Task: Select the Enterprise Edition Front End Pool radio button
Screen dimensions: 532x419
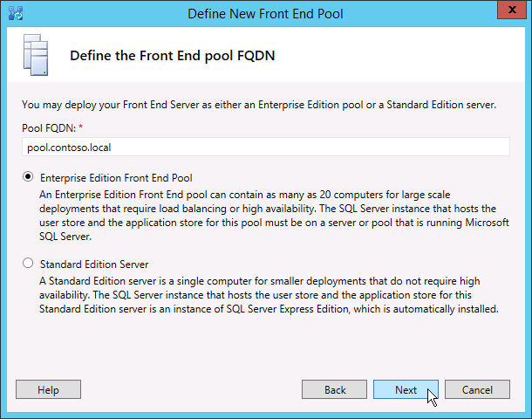Action: [29, 177]
